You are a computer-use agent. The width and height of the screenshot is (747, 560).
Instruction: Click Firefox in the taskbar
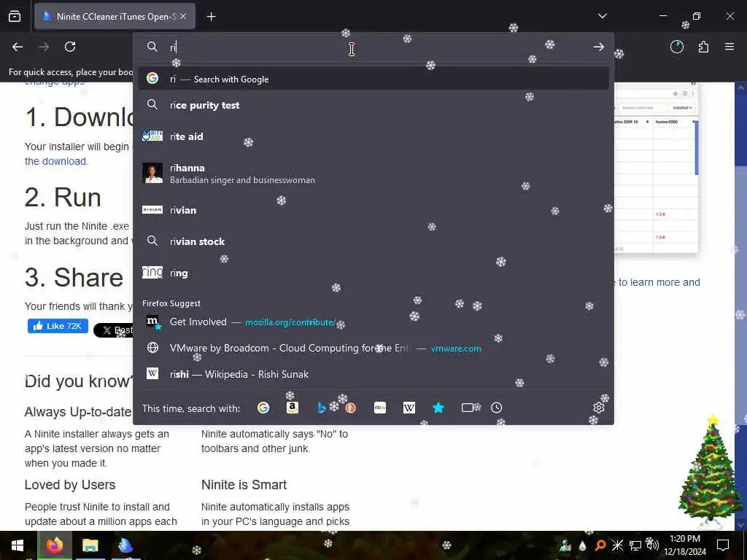point(54,545)
